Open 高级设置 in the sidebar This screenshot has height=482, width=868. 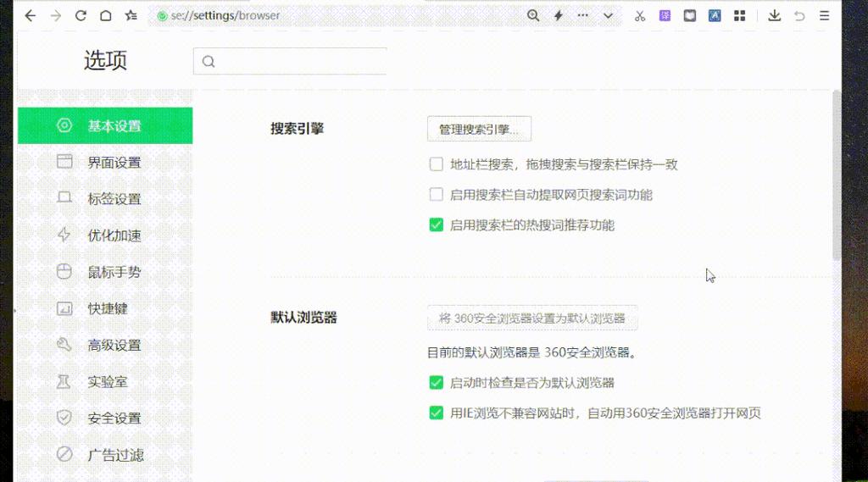tap(105, 345)
